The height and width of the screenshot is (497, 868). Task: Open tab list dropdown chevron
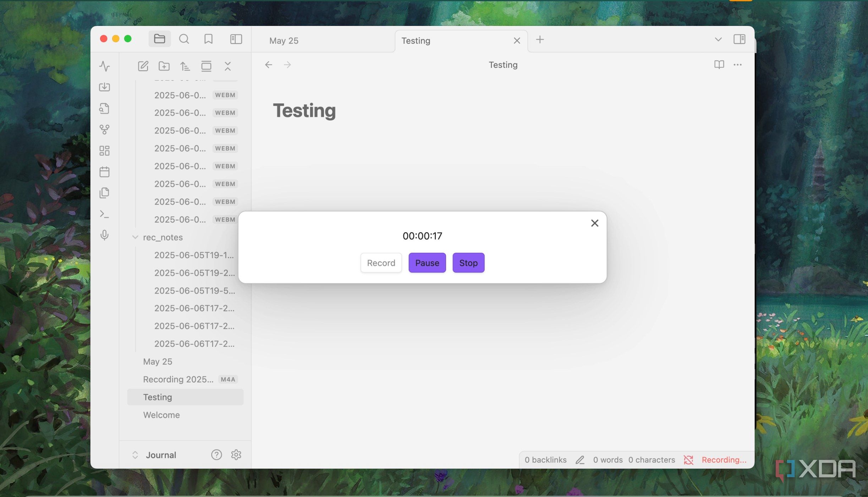718,39
